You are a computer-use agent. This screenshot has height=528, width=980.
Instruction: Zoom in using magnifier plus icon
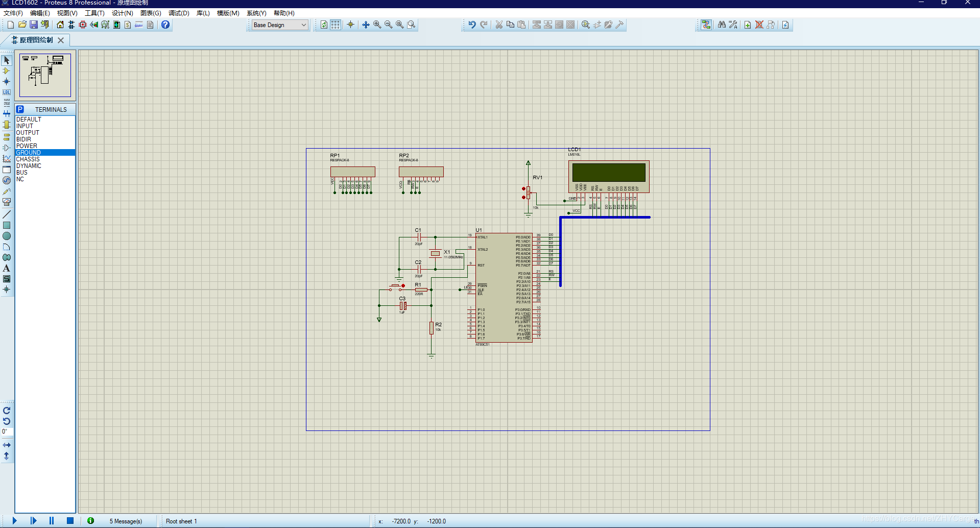click(377, 25)
